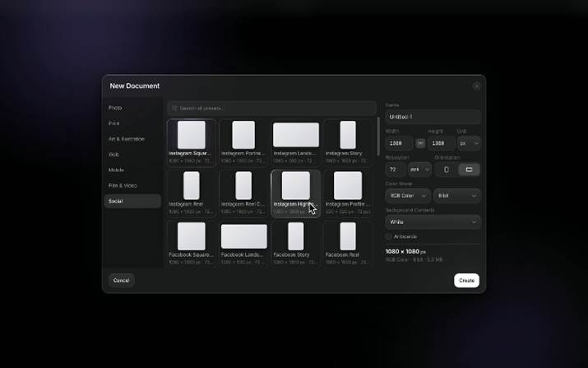588x368 pixels.
Task: Select the Social category
Action: [132, 201]
